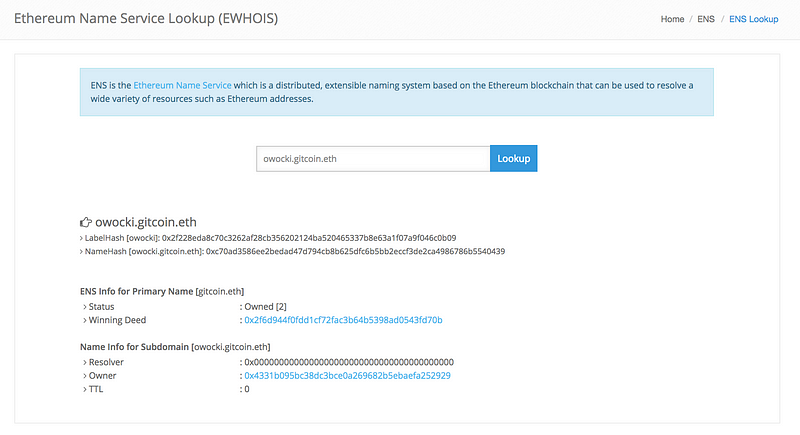Click the chevron beside Owner row
This screenshot has width=800, height=435.
pos(85,376)
